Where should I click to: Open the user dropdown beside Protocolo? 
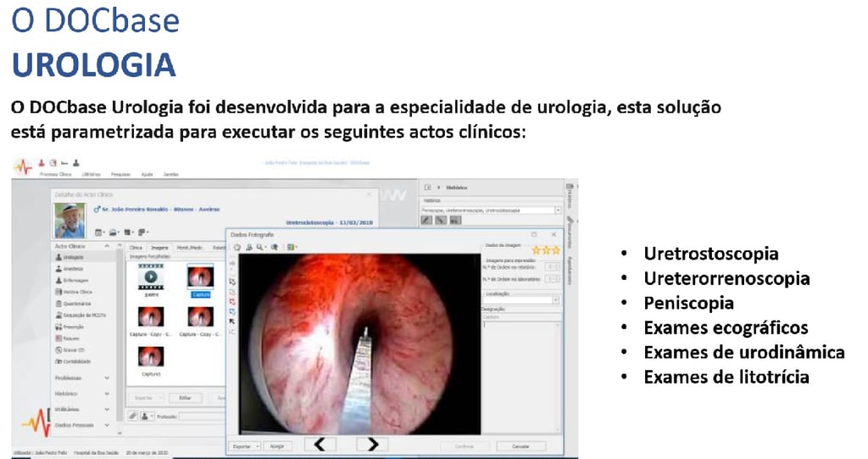point(147,416)
